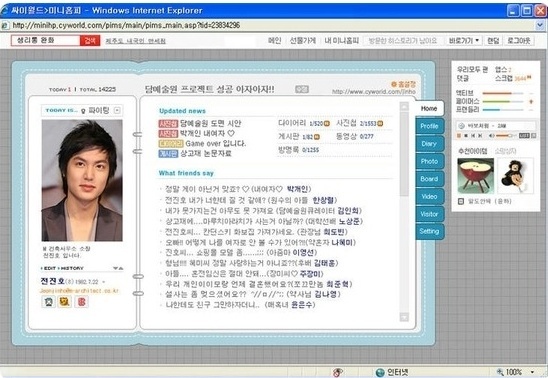Open music player LIST button
The width and height of the screenshot is (548, 378).
[524, 136]
